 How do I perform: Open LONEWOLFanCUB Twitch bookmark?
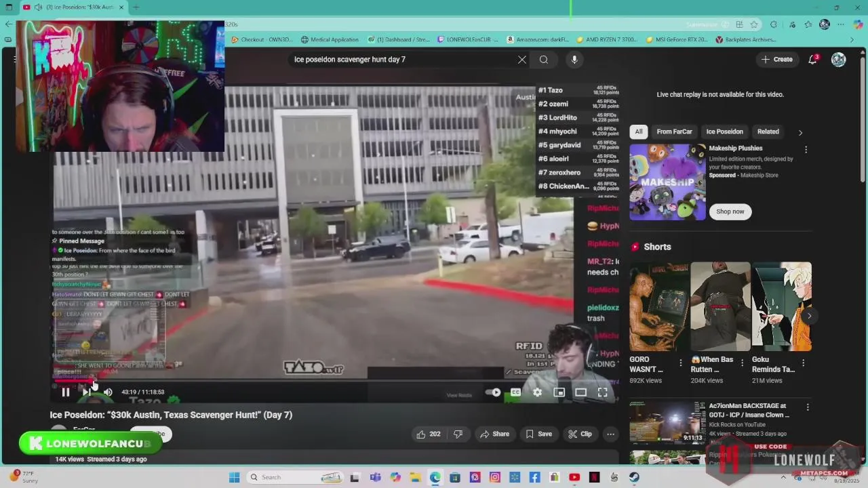coord(468,40)
